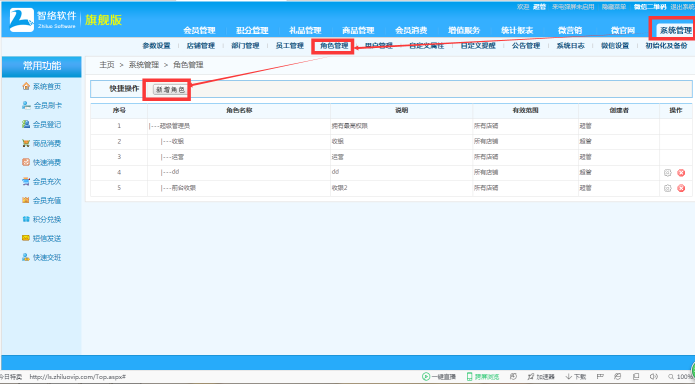Click the browser sound speaker icon
Image resolution: width=695 pixels, height=384 pixels.
(653, 376)
